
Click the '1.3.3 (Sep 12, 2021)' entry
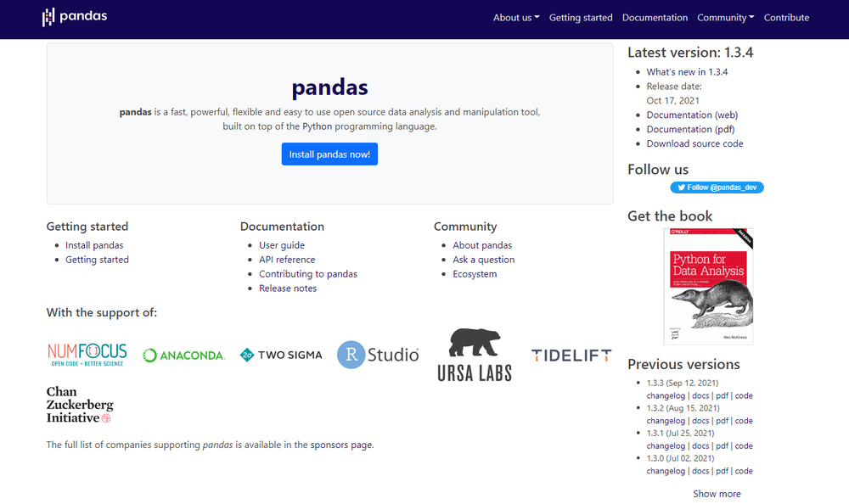click(x=683, y=383)
